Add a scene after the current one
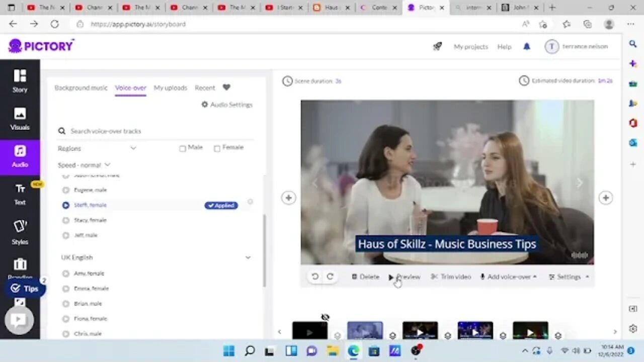The width and height of the screenshot is (644, 362). pyautogui.click(x=606, y=198)
